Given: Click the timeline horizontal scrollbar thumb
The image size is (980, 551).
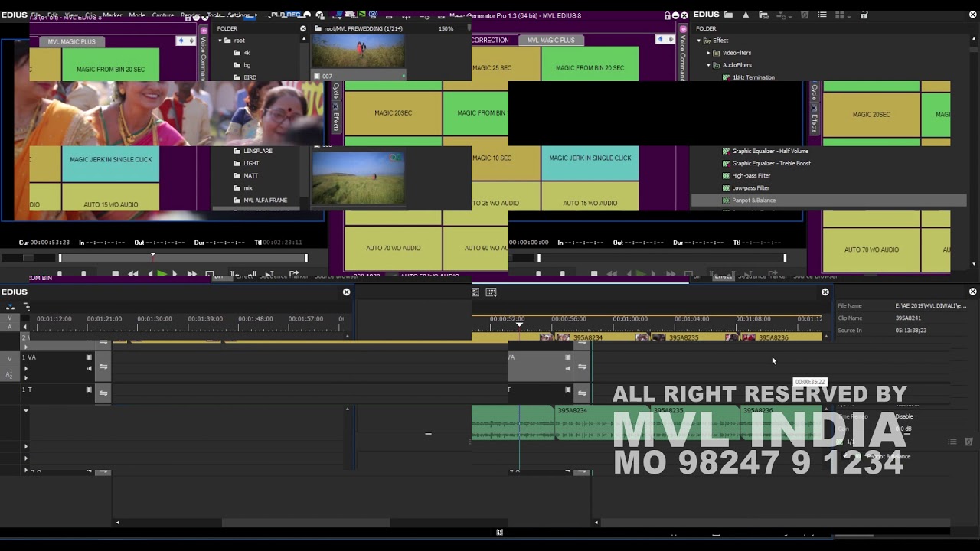Looking at the screenshot, I should point(306,523).
